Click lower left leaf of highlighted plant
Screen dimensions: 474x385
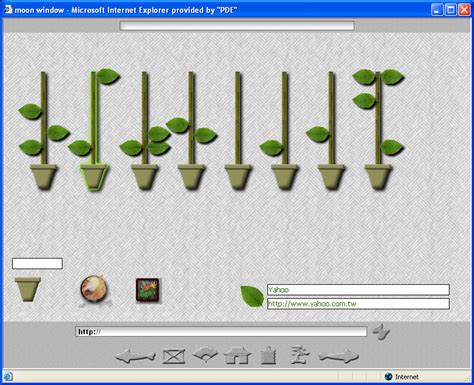[x=80, y=148]
